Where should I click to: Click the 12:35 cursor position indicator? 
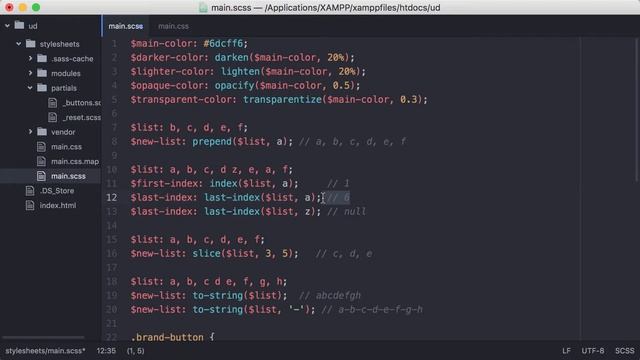[106, 351]
